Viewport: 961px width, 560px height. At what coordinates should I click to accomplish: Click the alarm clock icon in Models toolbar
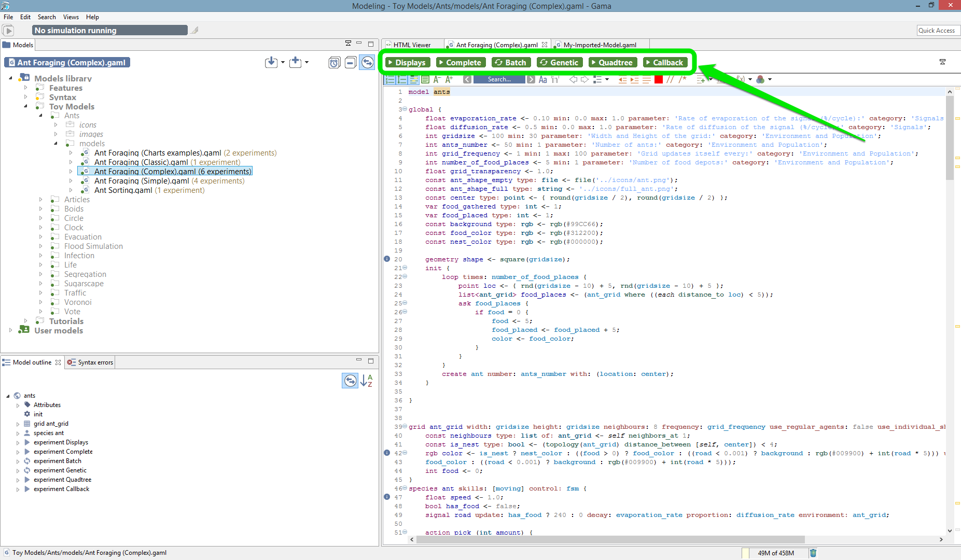(x=335, y=63)
